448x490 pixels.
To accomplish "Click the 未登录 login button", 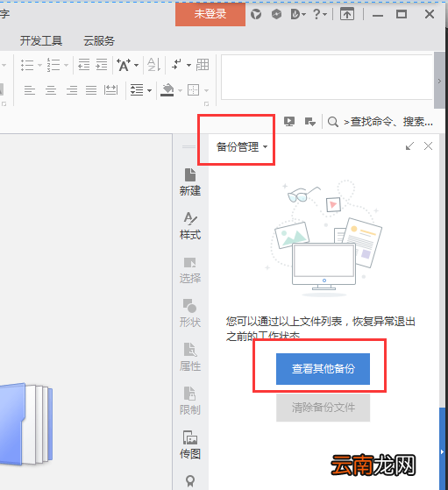I will tap(210, 14).
